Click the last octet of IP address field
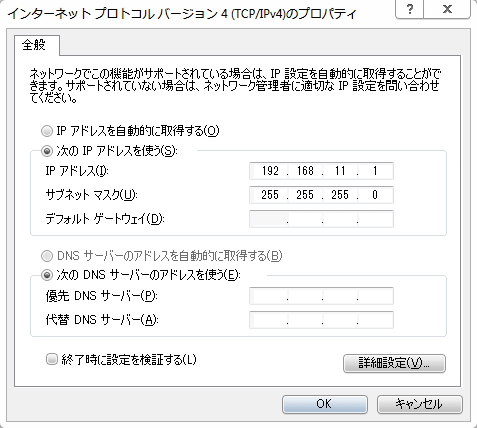Viewport: 477px width, 428px height. (375, 171)
